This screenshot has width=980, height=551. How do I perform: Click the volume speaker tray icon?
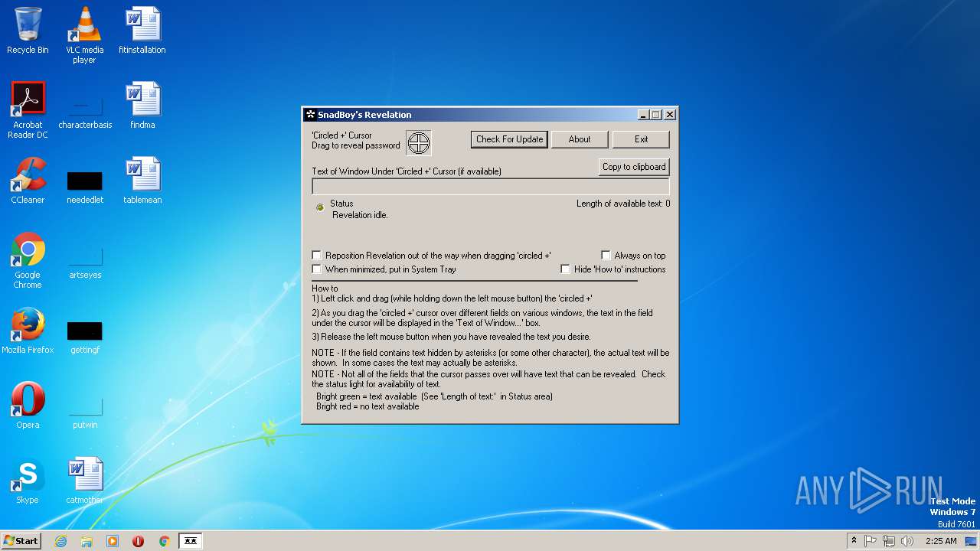(x=907, y=541)
